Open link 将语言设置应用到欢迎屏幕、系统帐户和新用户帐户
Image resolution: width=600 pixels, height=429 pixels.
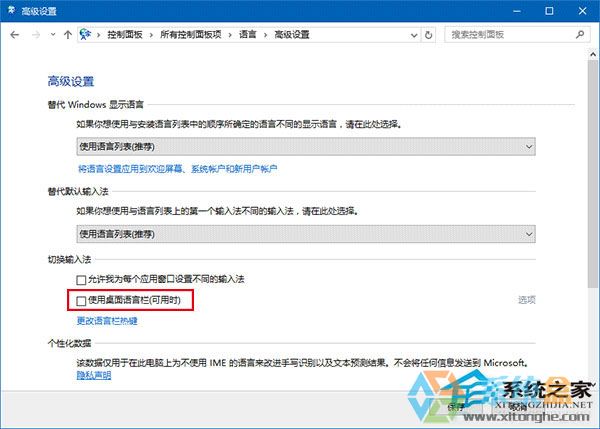[178, 169]
